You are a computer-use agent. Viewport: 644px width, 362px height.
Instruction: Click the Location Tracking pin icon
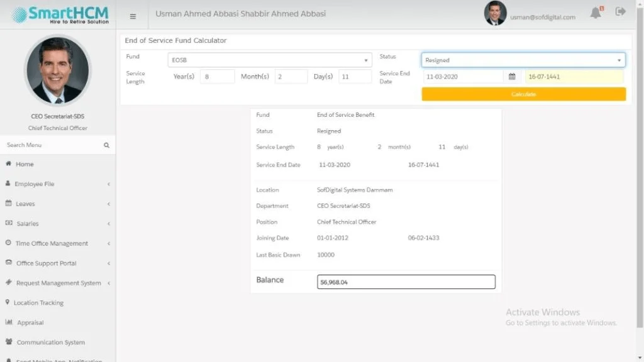(x=8, y=302)
